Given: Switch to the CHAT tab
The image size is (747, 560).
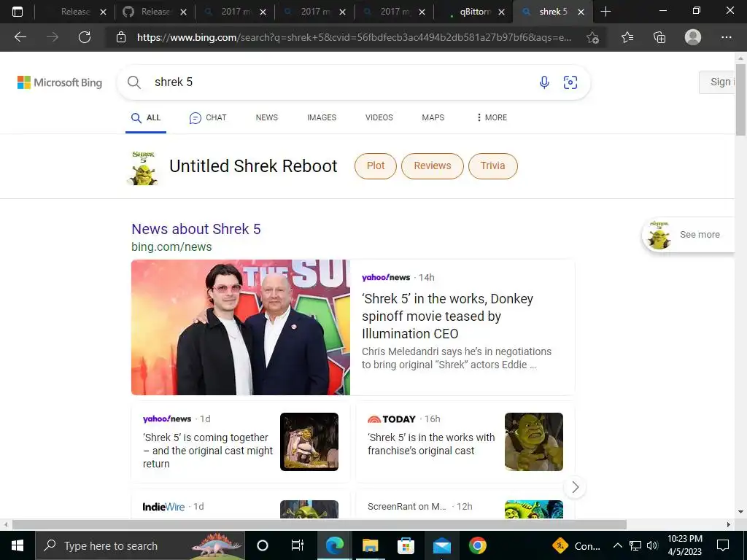Looking at the screenshot, I should tap(208, 117).
